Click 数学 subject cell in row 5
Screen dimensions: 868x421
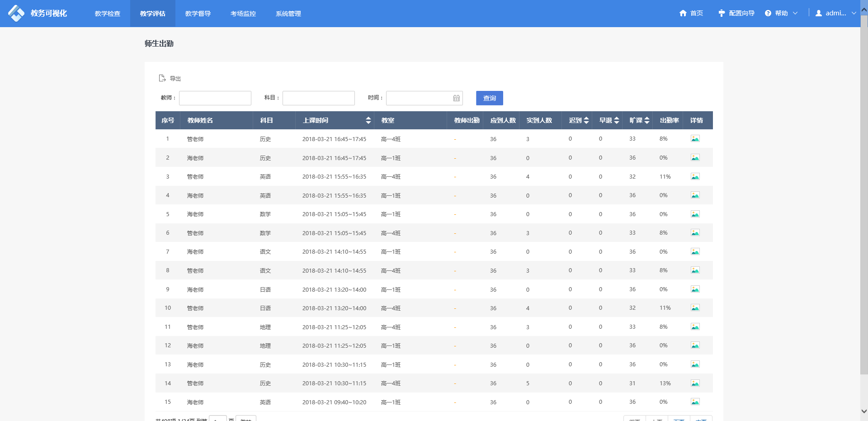click(x=265, y=214)
